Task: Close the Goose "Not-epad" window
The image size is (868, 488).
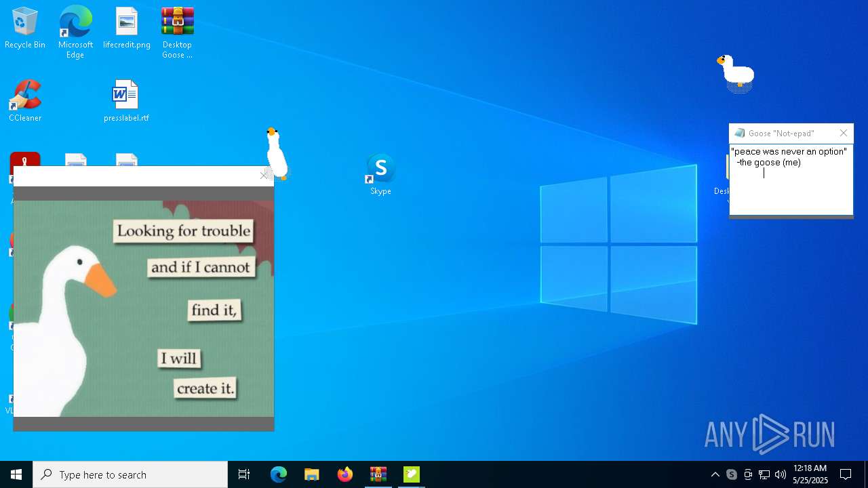Action: pyautogui.click(x=844, y=133)
